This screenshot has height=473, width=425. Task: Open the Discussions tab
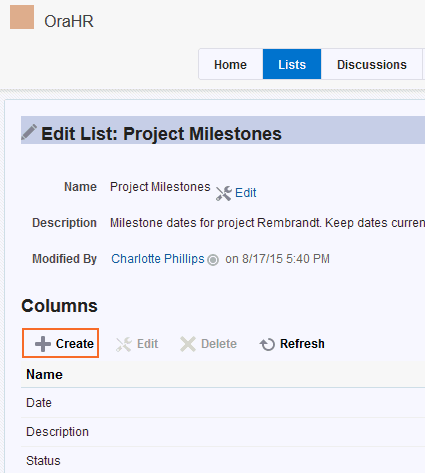372,64
